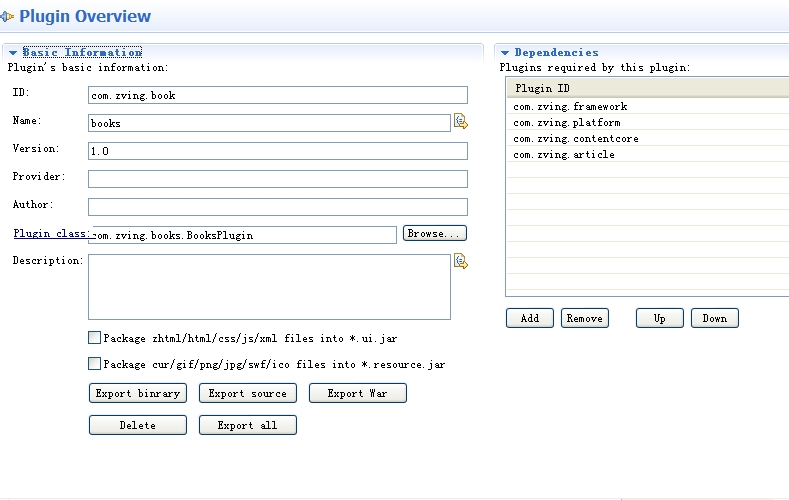This screenshot has height=500, width=789.
Task: Select com.zving.contentcore in dependencies list
Action: pos(576,139)
